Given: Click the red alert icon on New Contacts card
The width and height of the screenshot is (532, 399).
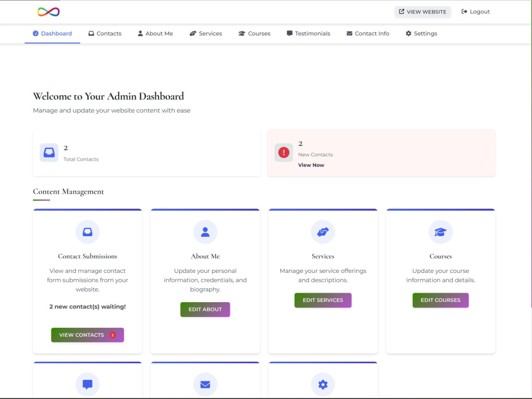Looking at the screenshot, I should [284, 152].
